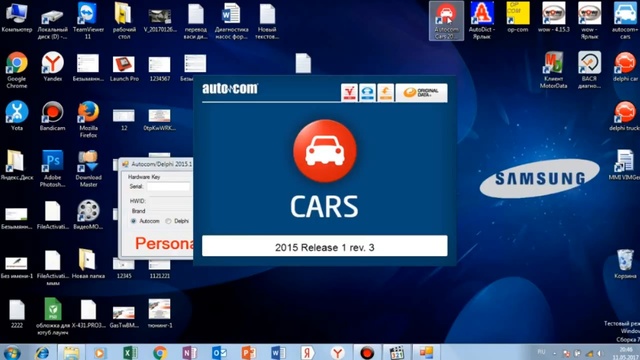Open Excel from the taskbar
This screenshot has height=360, width=640.
131,352
